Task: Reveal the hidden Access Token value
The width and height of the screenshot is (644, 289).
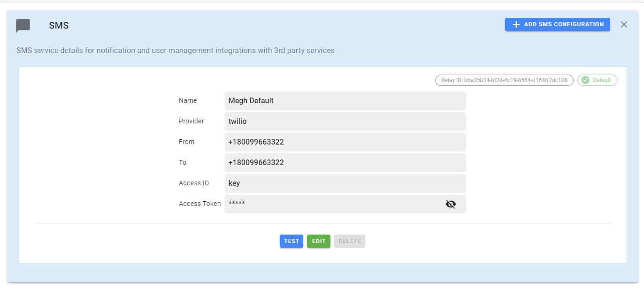Action: (x=451, y=204)
